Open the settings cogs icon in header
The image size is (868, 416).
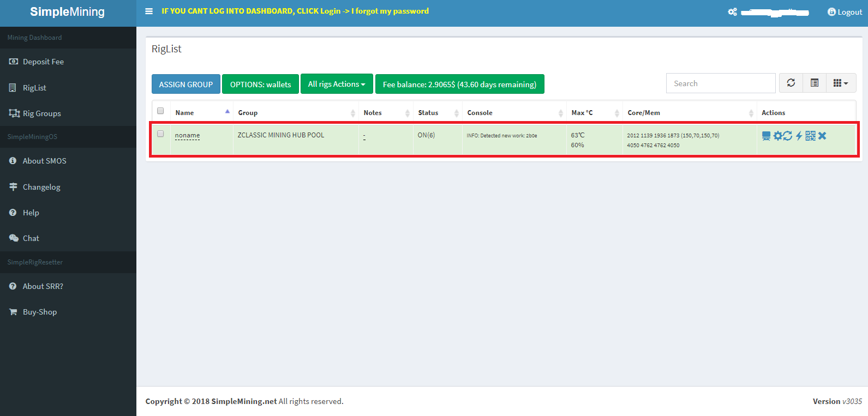point(732,11)
